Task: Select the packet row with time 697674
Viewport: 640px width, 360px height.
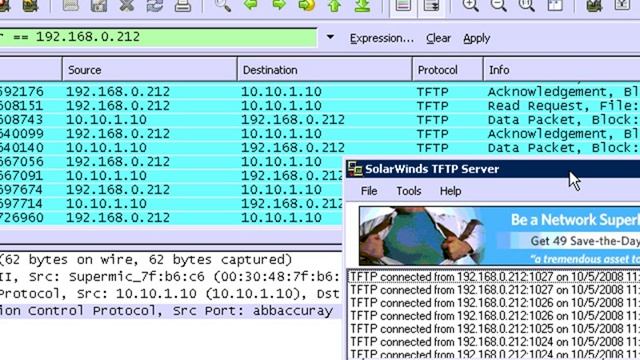Action: tap(171, 189)
